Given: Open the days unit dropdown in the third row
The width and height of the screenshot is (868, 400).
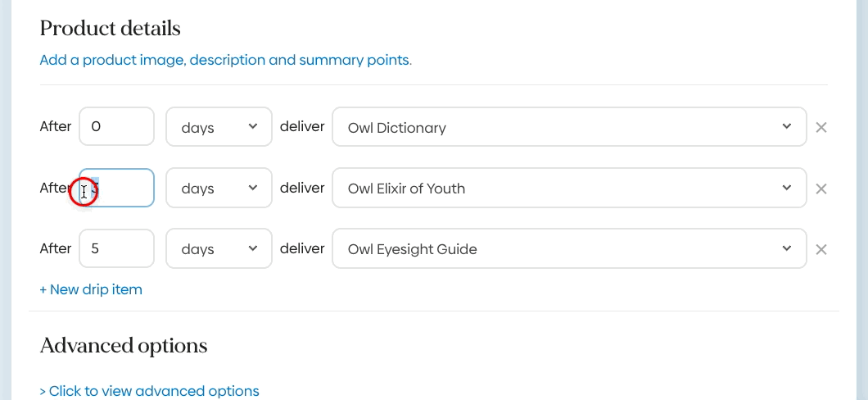Looking at the screenshot, I should pos(219,249).
